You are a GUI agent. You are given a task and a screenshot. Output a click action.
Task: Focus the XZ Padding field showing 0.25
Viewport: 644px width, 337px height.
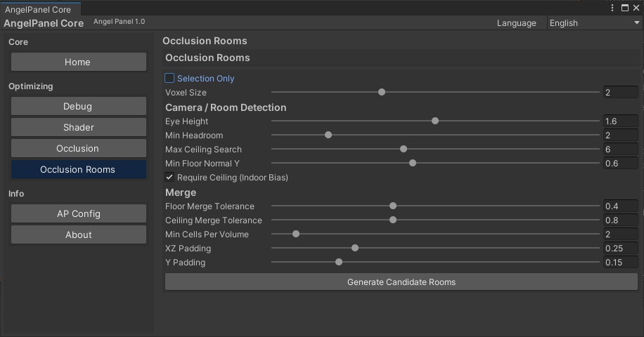click(620, 248)
